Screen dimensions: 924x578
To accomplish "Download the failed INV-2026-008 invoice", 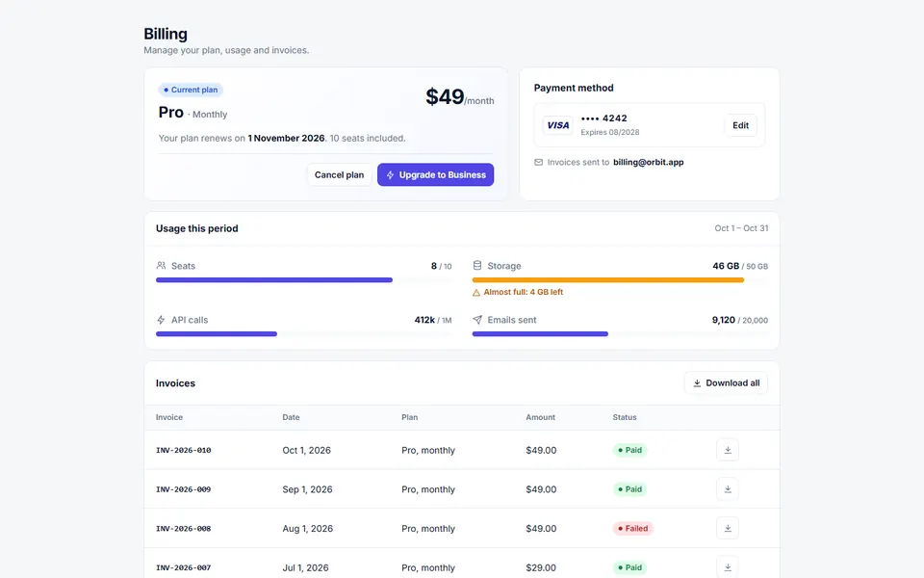I will pos(728,529).
